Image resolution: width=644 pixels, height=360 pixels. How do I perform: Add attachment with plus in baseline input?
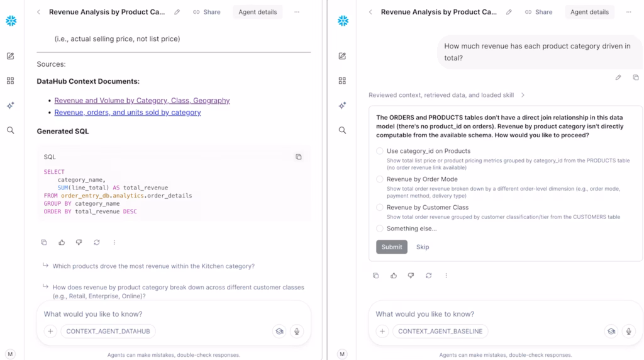pyautogui.click(x=382, y=331)
